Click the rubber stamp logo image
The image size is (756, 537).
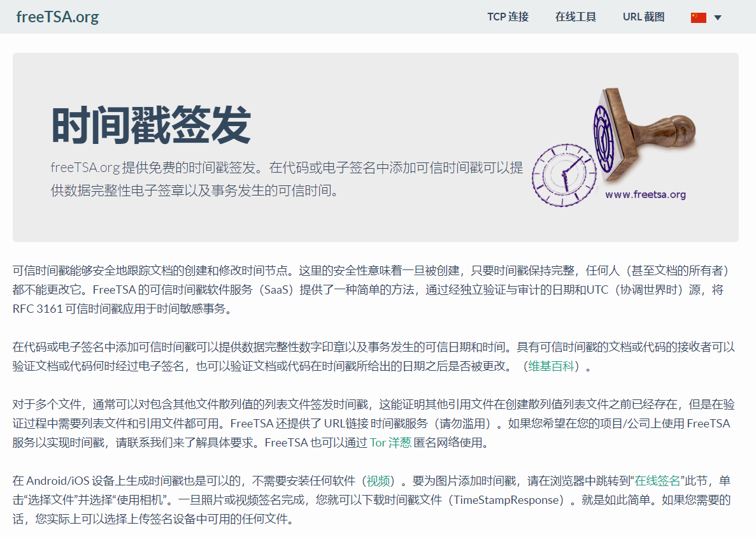(x=614, y=148)
